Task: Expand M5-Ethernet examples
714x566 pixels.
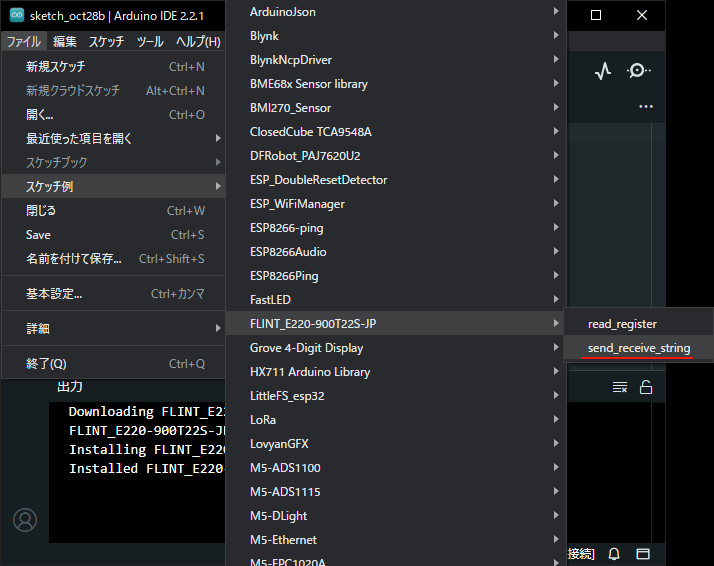Action: 396,540
